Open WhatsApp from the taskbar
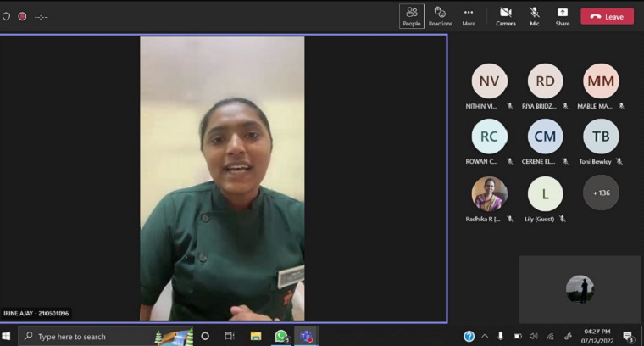 pos(281,336)
